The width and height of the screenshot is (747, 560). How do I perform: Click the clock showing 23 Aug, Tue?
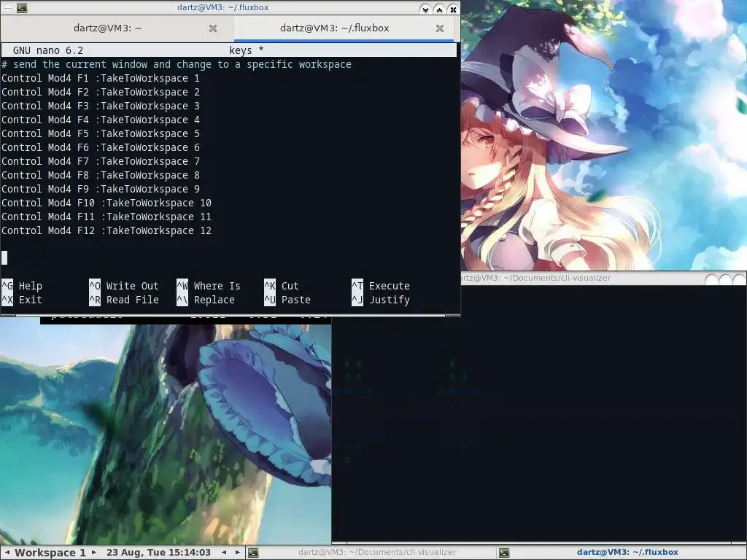(158, 553)
